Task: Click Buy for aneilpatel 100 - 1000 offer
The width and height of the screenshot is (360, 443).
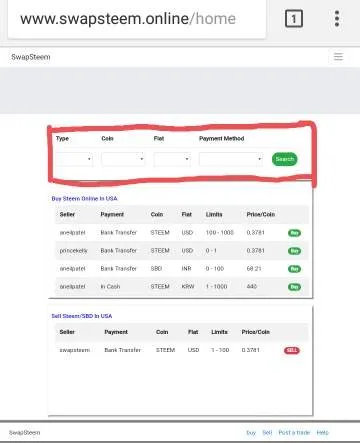Action: point(294,233)
